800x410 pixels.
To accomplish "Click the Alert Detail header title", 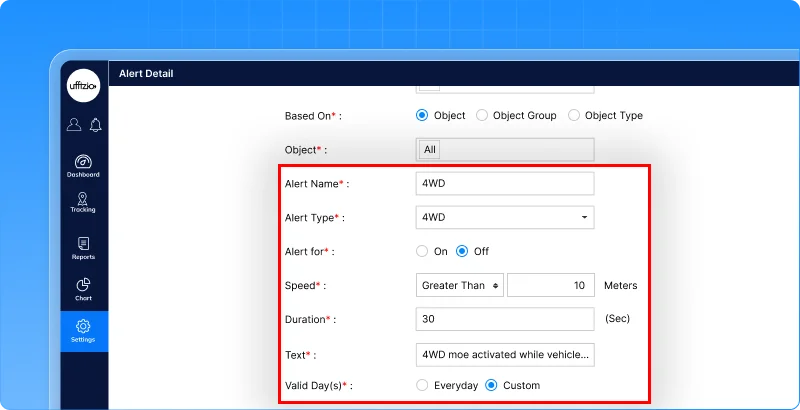I will [146, 73].
